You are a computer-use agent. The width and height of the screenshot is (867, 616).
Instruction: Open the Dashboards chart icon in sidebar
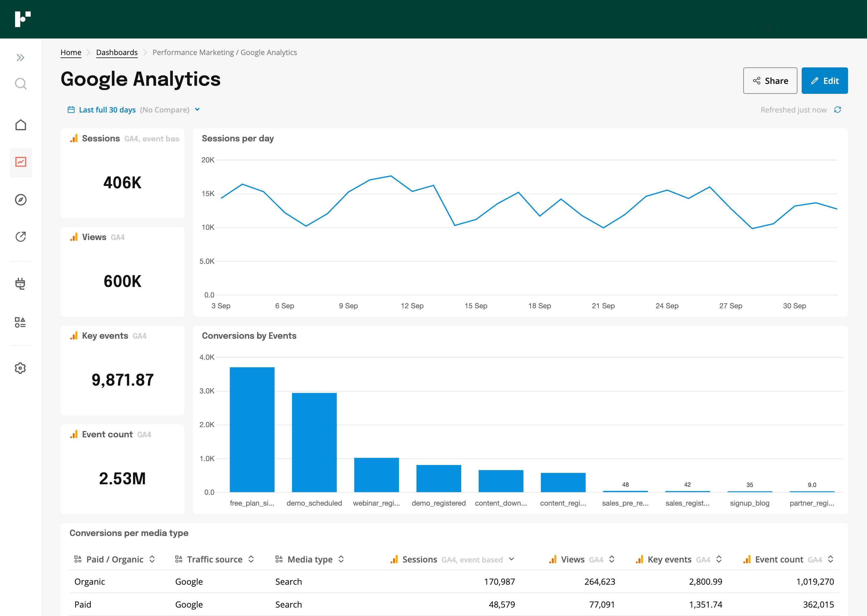click(x=20, y=162)
